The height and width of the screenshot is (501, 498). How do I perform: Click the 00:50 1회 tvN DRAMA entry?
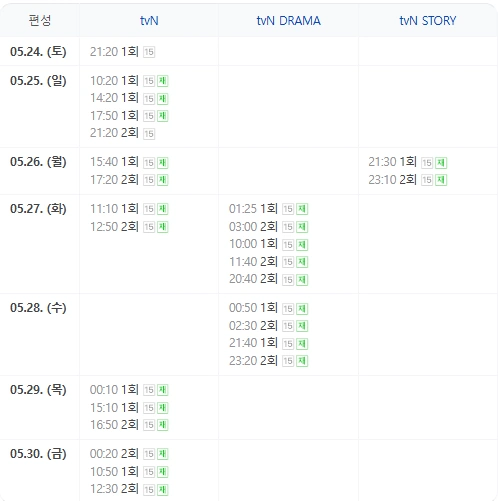253,308
